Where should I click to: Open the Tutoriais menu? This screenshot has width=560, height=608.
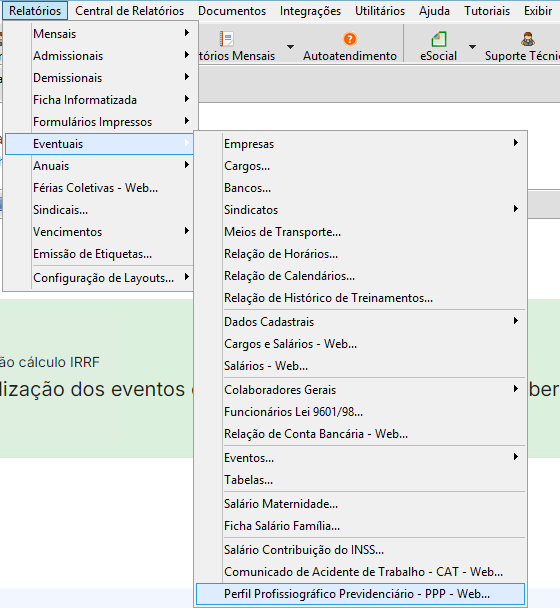[x=487, y=10]
